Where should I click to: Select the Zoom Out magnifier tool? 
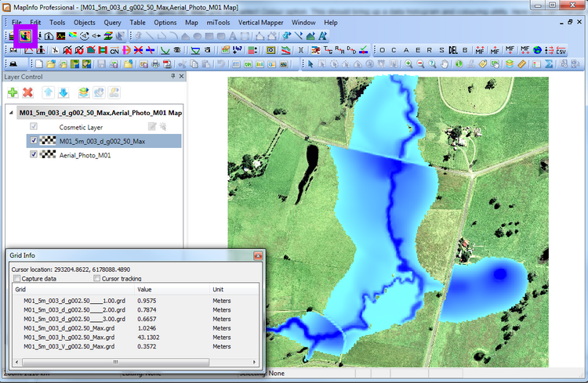(421, 63)
